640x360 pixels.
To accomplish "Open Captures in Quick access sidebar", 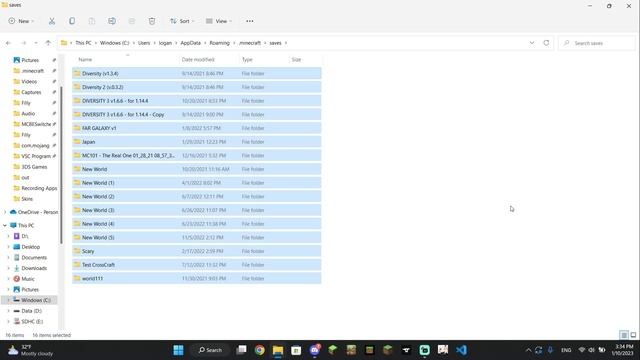I will click(x=31, y=92).
